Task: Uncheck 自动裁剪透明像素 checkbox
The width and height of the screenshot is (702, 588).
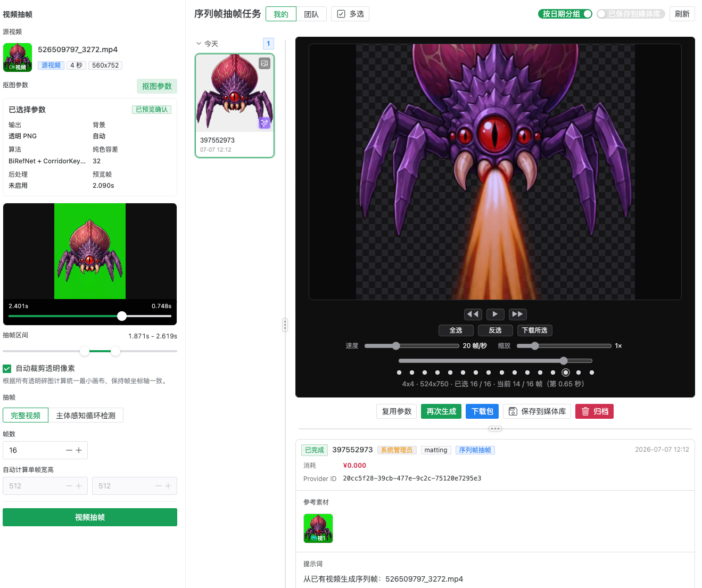Action: [7, 368]
